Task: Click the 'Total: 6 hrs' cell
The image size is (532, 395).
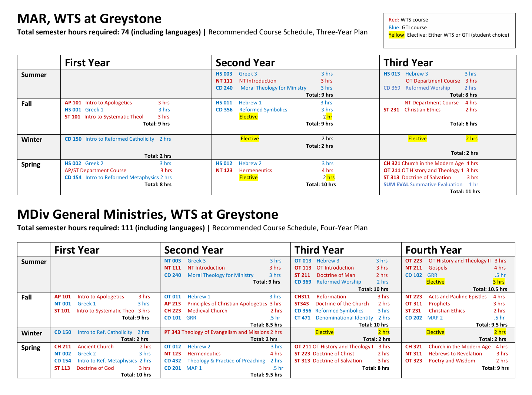Action: [463, 124]
